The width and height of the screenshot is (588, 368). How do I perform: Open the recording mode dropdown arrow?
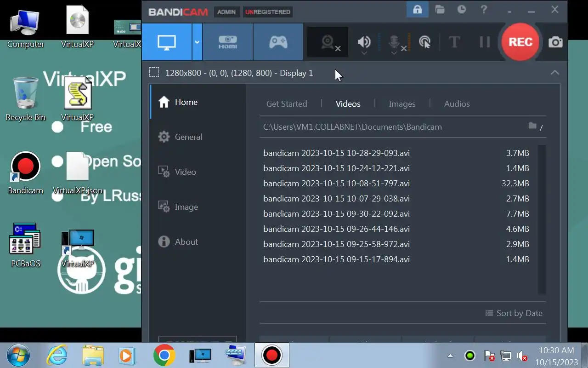click(197, 42)
